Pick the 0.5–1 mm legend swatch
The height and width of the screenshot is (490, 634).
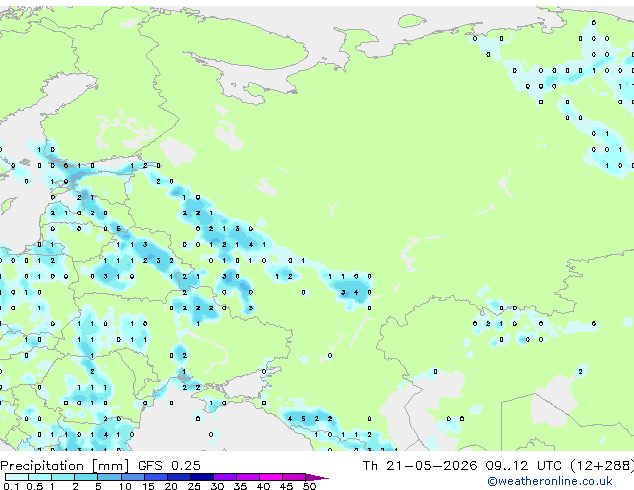point(40,477)
